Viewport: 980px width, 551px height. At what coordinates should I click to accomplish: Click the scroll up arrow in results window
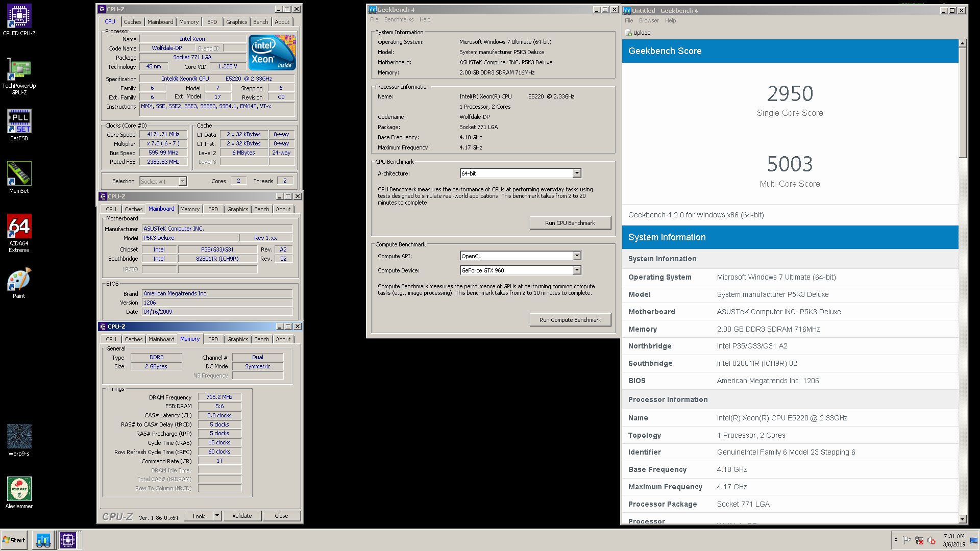click(962, 43)
